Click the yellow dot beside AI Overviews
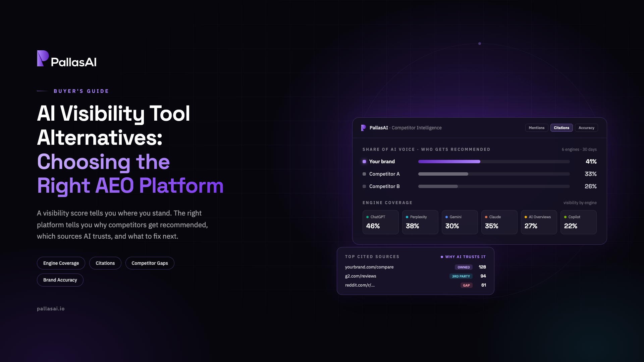This screenshot has width=644, height=362. tap(526, 217)
